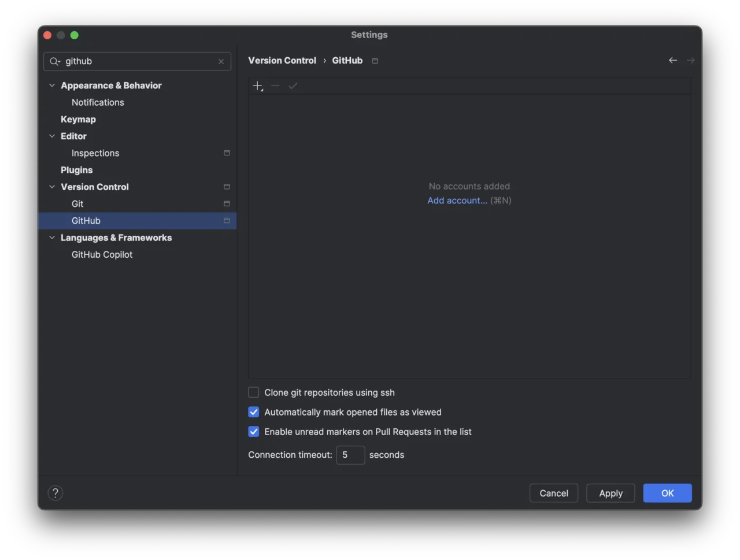Click project icon on Version Control row
Viewport: 740px width, 560px height.
(x=227, y=187)
